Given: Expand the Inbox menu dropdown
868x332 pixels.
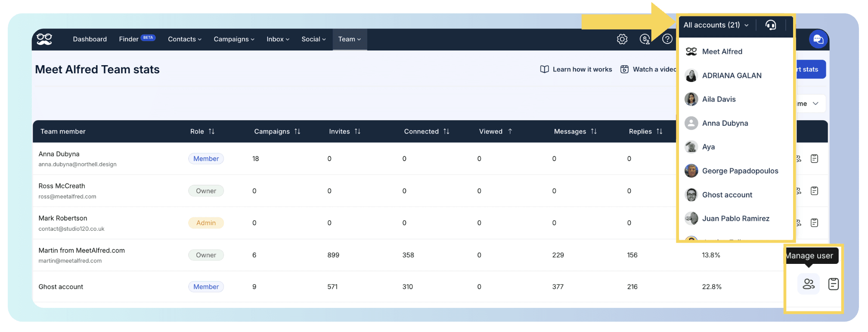Looking at the screenshot, I should click(278, 39).
